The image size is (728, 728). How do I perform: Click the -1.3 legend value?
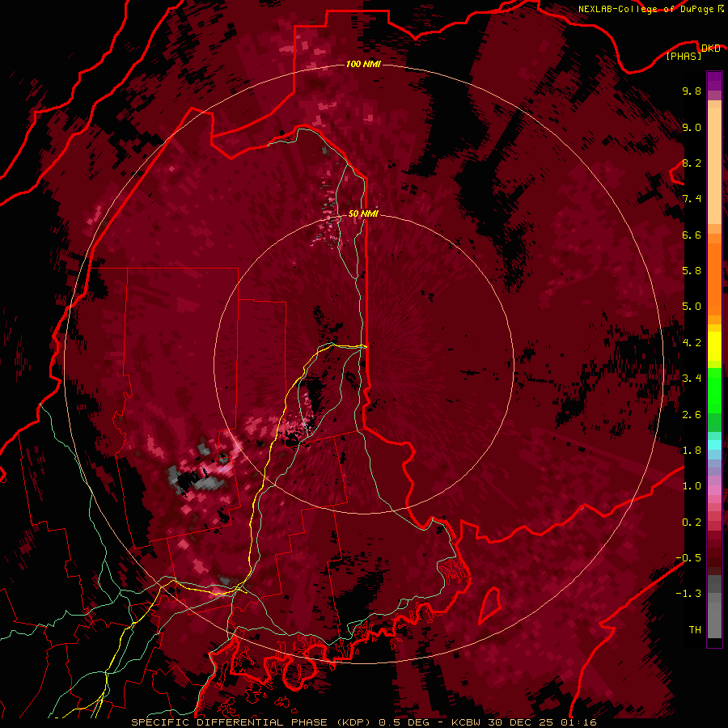click(x=688, y=594)
